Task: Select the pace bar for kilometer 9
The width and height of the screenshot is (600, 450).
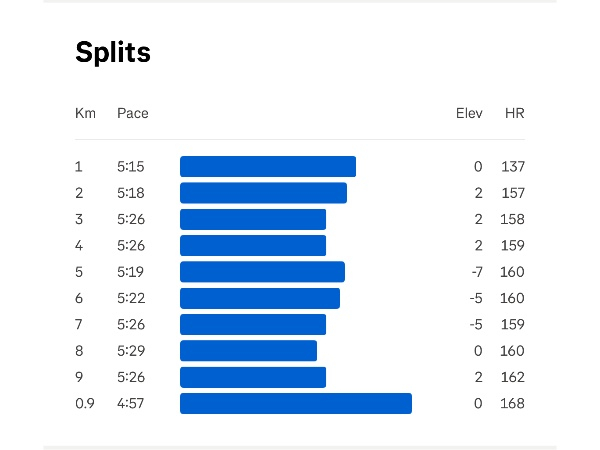Action: [x=253, y=377]
